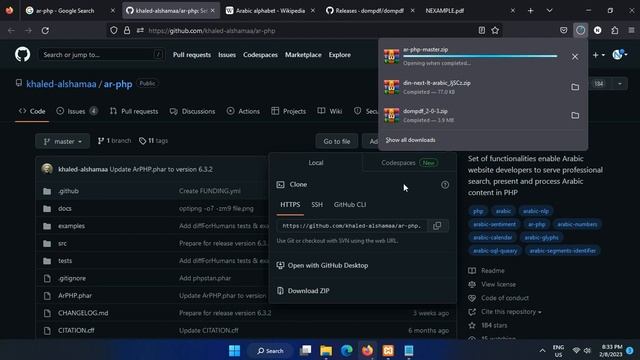Focus the GitHub search field
640x360 pixels.
[x=101, y=54]
